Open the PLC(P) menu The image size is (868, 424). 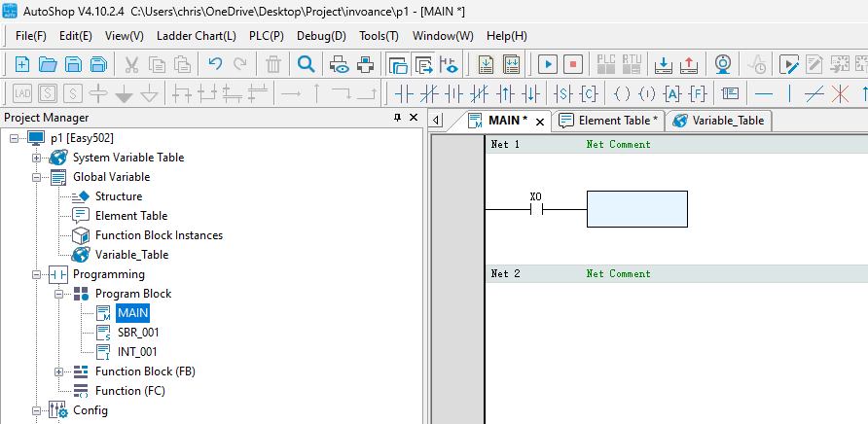[267, 36]
